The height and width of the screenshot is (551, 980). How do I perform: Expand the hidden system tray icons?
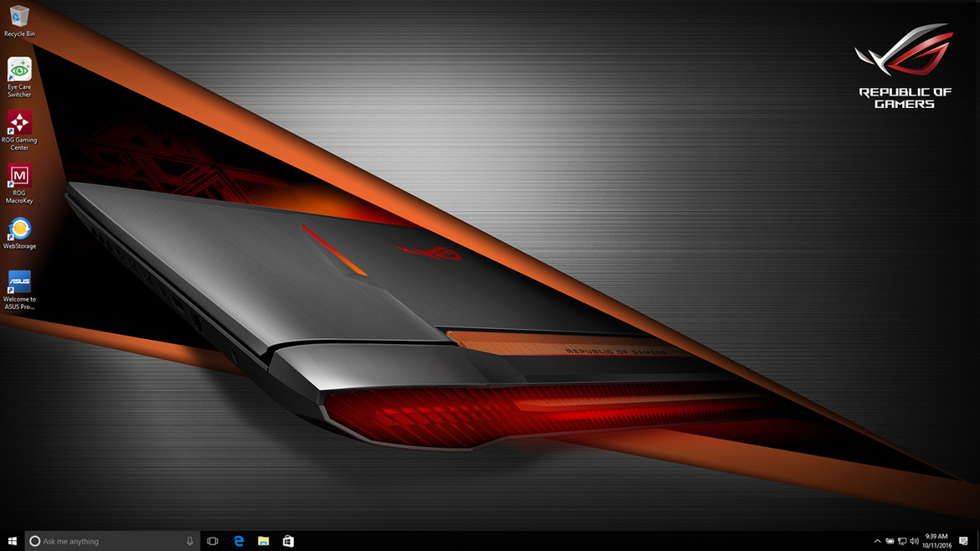(878, 541)
